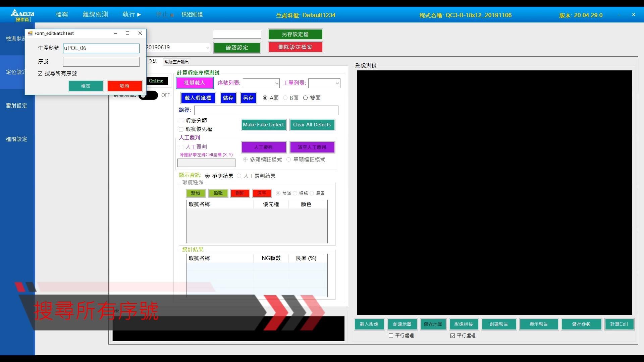
Task: Switch to 瑕疵整合輸出 tab
Action: pos(176,62)
